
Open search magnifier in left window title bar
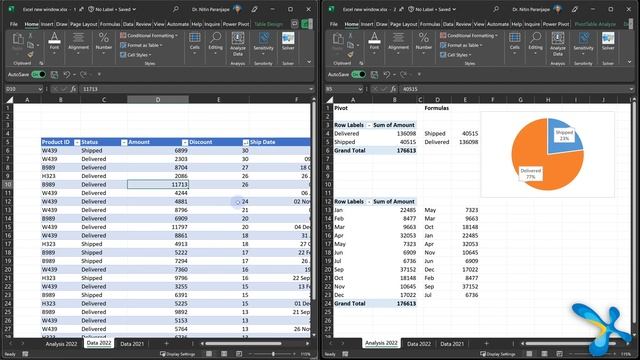[x=176, y=9]
